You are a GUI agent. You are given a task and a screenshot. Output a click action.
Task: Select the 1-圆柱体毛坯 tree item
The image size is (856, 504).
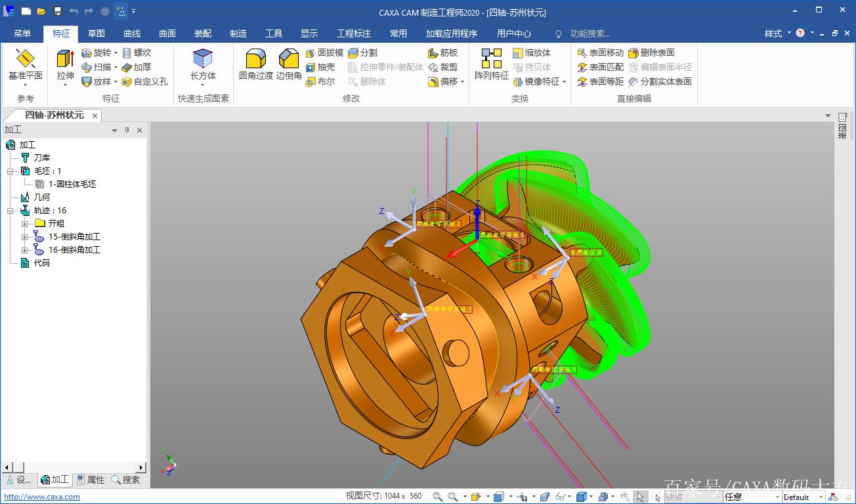click(72, 184)
